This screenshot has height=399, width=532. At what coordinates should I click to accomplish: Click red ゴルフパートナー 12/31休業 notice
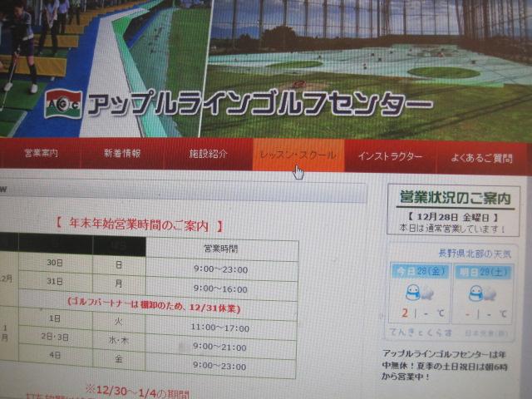tap(154, 306)
